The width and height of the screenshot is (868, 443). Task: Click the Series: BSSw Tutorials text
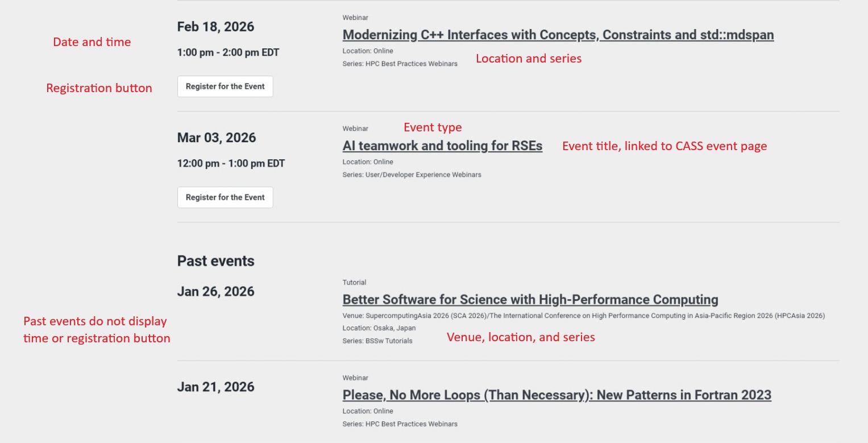pyautogui.click(x=377, y=341)
